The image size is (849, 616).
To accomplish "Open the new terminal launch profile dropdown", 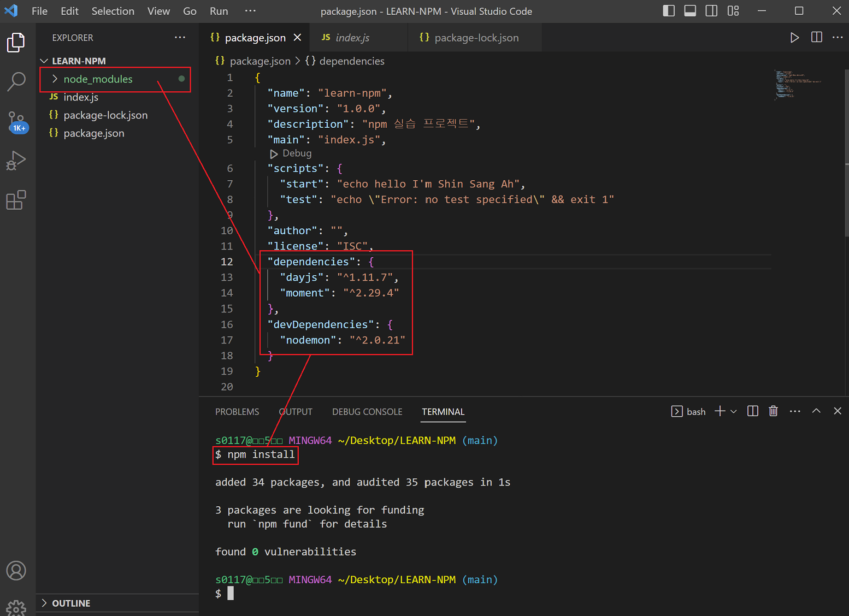I will click(x=734, y=411).
